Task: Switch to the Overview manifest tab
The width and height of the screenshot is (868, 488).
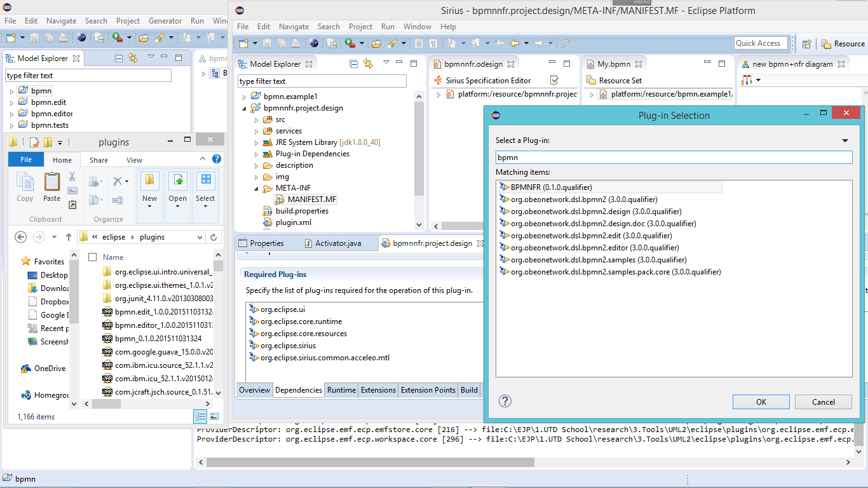Action: click(x=254, y=390)
